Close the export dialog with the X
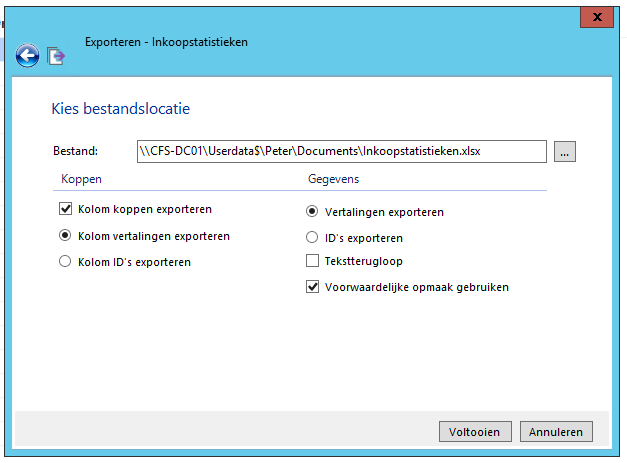The width and height of the screenshot is (627, 463). pos(597,17)
